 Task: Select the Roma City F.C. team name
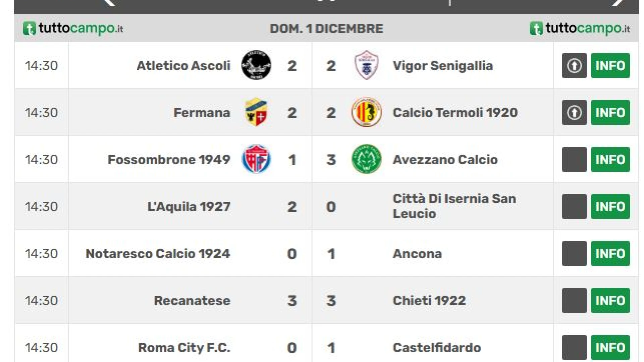coord(184,348)
